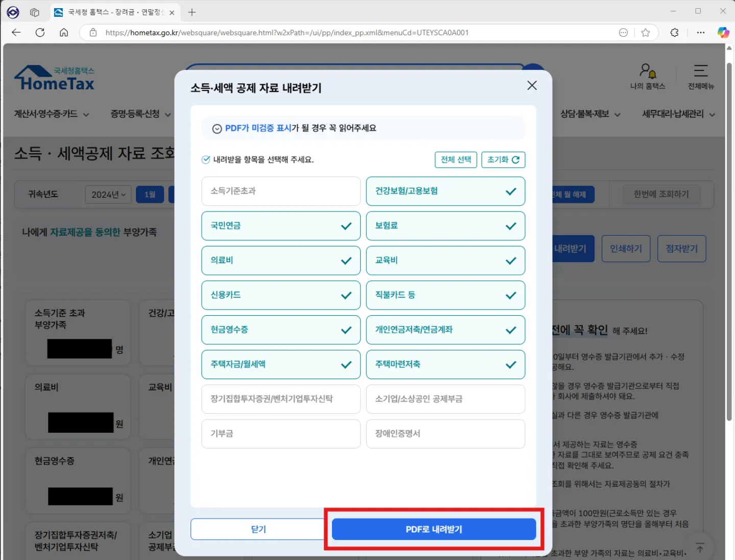Screen dimensions: 735x560
Task: Click the 점자받기 button
Action: tap(681, 249)
